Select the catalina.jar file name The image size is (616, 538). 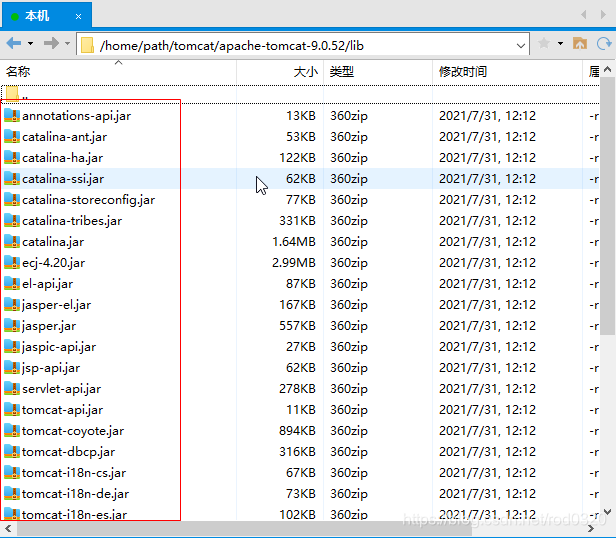[x=53, y=242]
